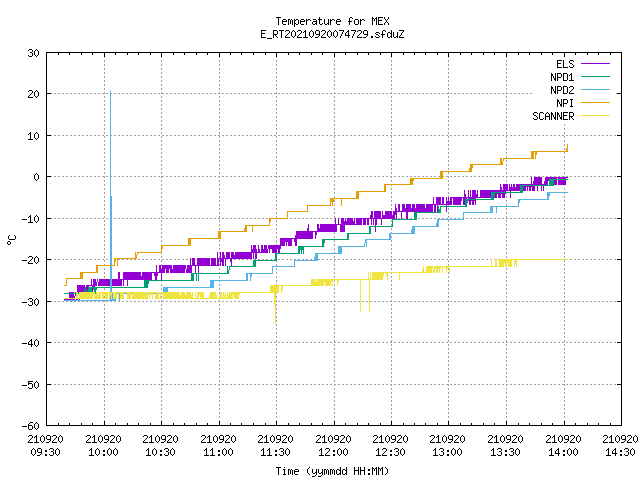640x480 pixels.
Task: Click the 'Time (yymmdd HH:MM)' axis title
Action: point(332,471)
